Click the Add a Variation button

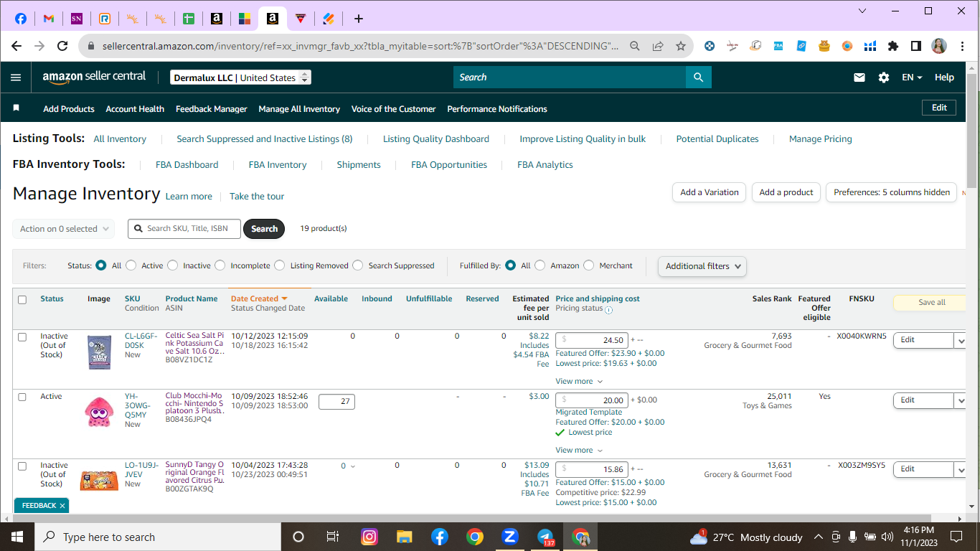(710, 192)
